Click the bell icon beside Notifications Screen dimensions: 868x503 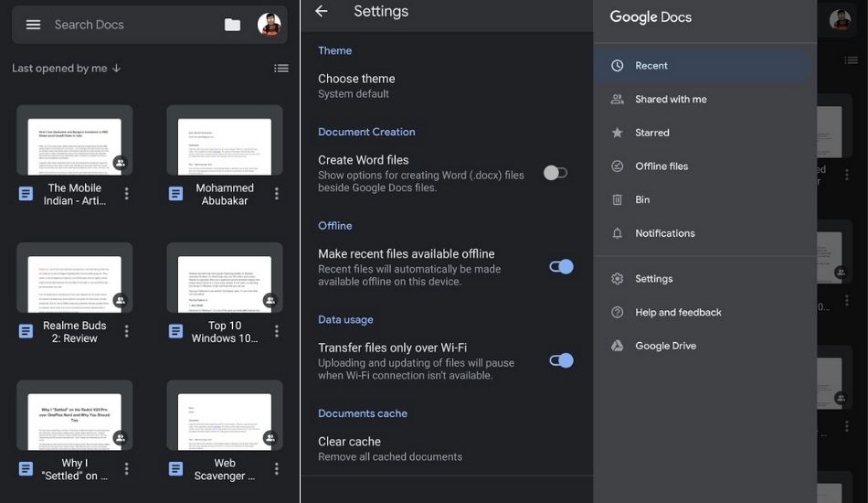(618, 233)
